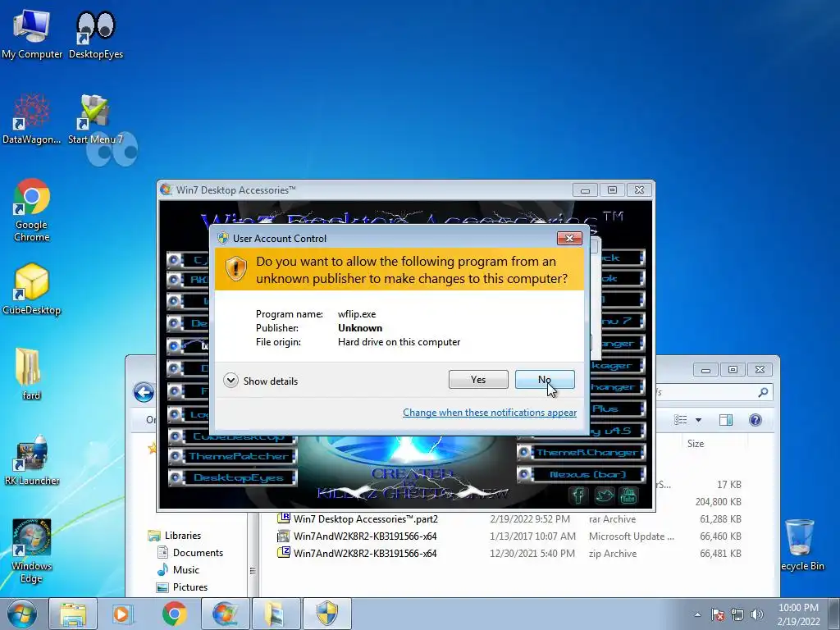
Task: Select the UAC shield taskbar item
Action: (326, 614)
